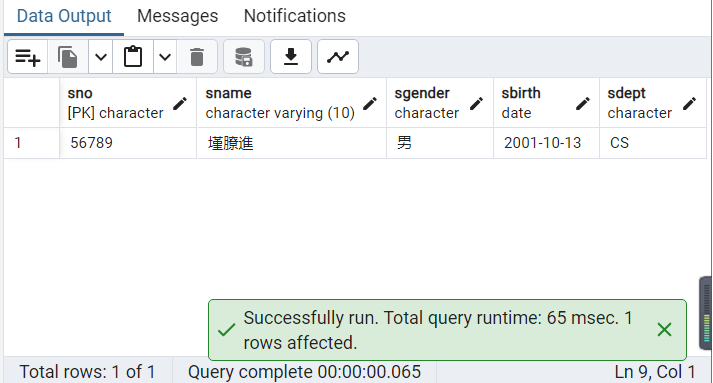Open the Graph Visualiser icon

click(x=338, y=57)
